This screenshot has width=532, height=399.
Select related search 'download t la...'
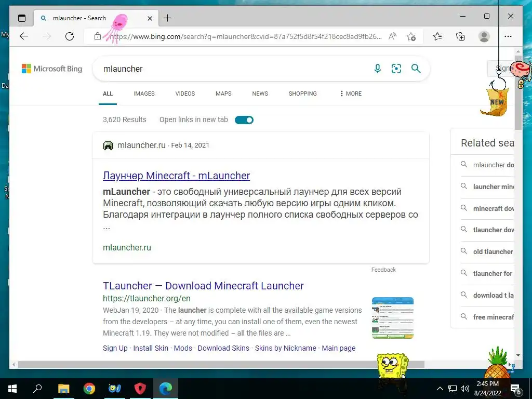click(487, 295)
